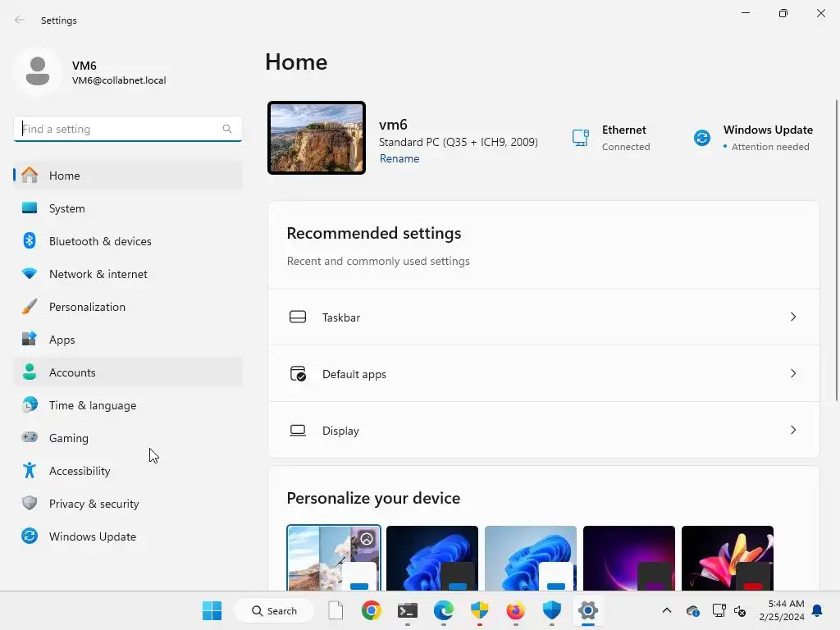
Task: Click the Rename link for vm6
Action: point(399,158)
